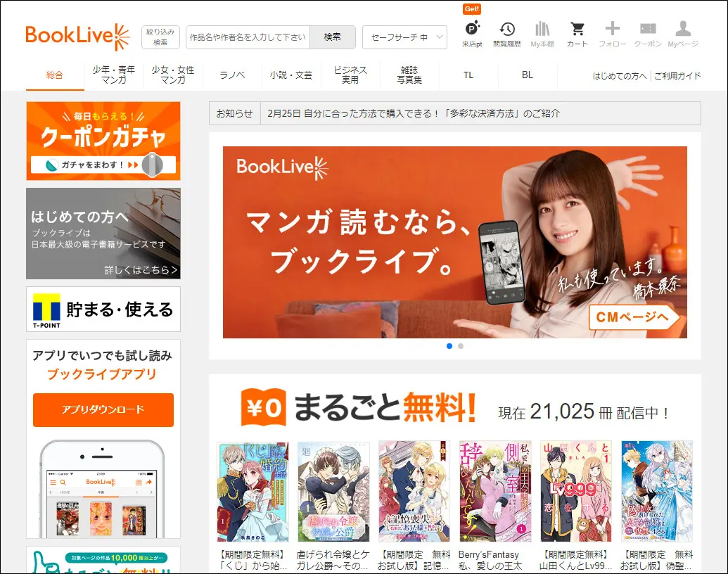728x574 pixels.
Task: Click ガチャをまわす button in banner
Action: tap(103, 165)
